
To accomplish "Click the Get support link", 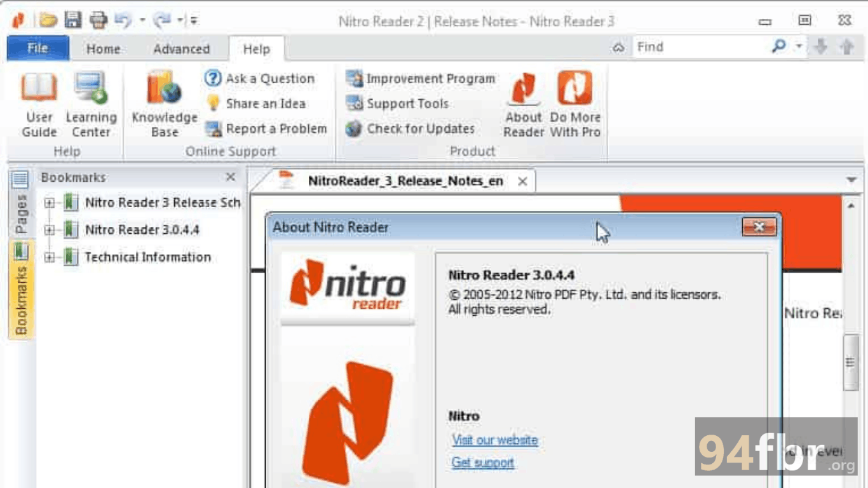I will [483, 463].
